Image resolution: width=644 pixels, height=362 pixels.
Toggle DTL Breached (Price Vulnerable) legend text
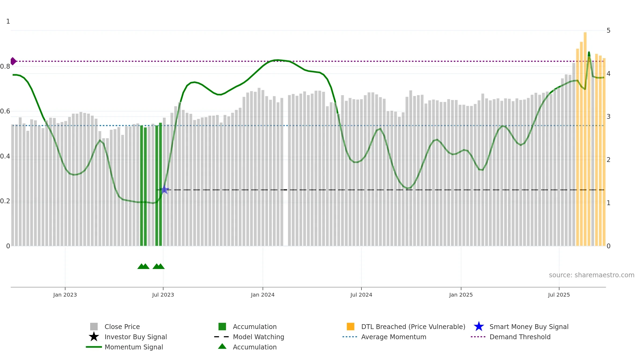point(413,327)
